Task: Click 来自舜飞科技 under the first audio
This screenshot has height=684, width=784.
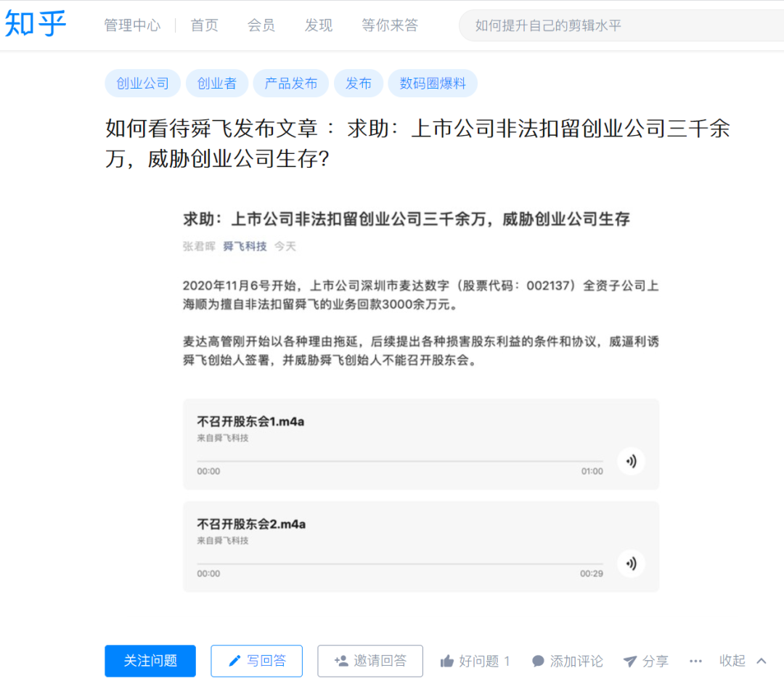Action: click(x=223, y=438)
